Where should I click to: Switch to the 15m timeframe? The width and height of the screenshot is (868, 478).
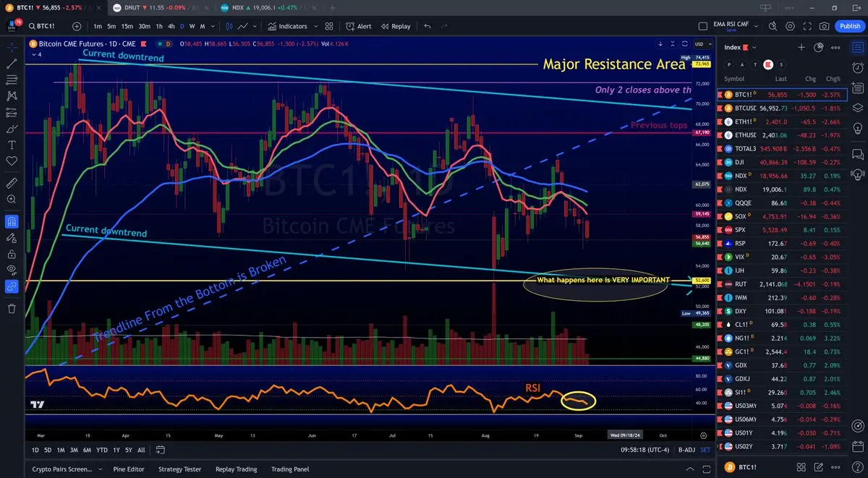coord(127,26)
